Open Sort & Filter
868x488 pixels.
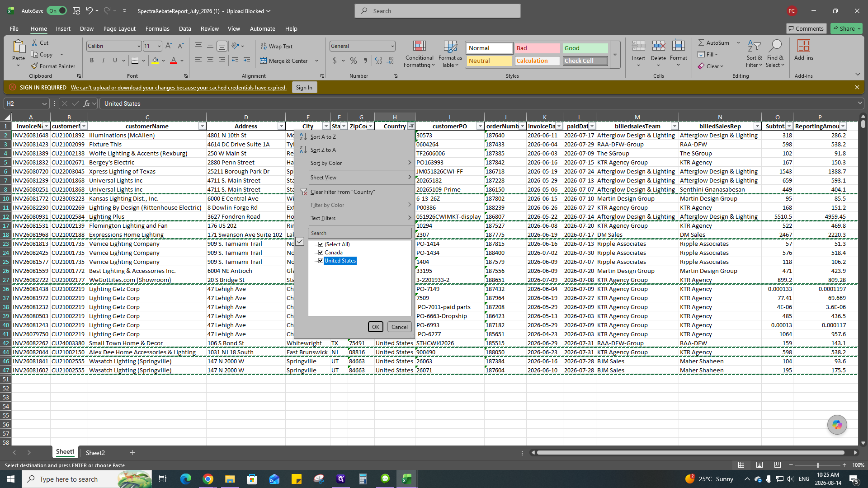click(754, 54)
